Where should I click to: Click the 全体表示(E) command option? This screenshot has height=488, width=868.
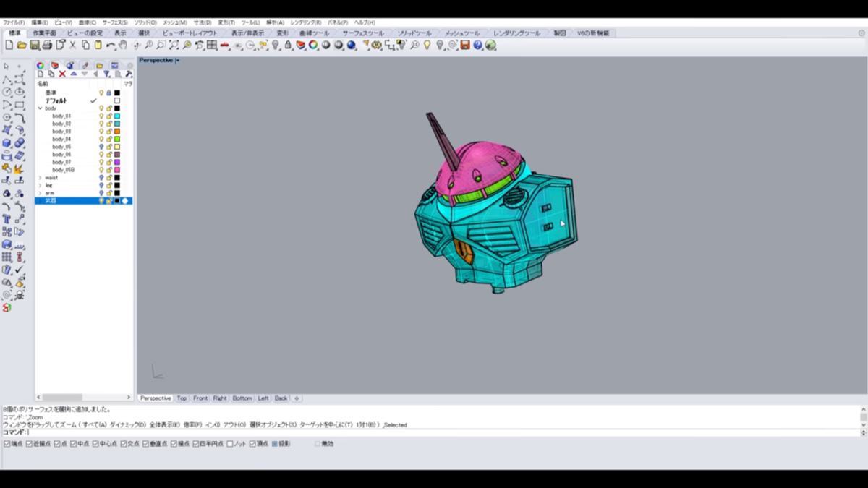click(x=163, y=425)
